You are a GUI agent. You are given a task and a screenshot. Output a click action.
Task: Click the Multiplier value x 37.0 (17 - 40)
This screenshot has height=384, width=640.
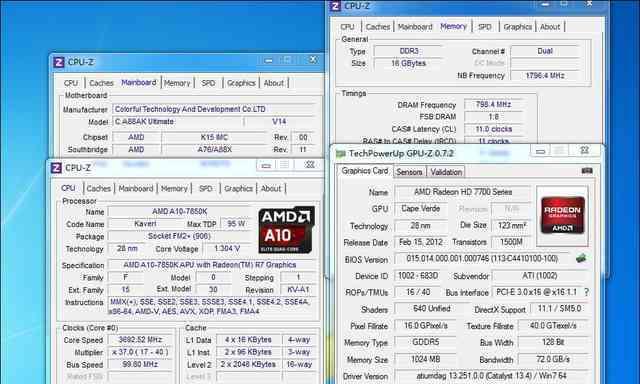tap(140, 352)
